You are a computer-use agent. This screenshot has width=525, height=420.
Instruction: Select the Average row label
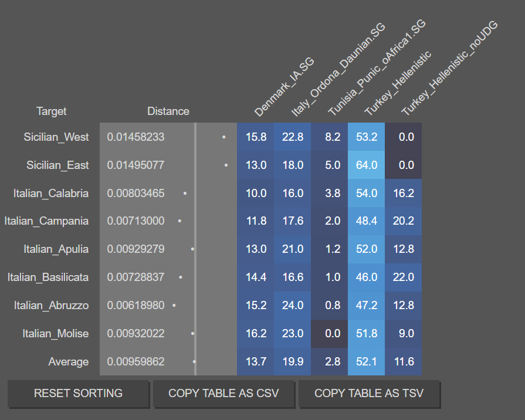point(68,362)
